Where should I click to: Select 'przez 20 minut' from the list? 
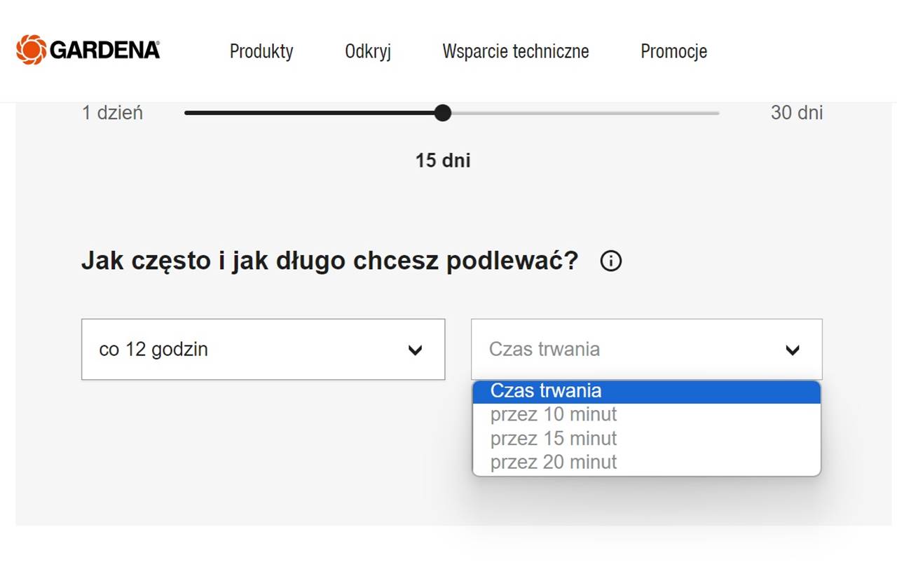553,462
